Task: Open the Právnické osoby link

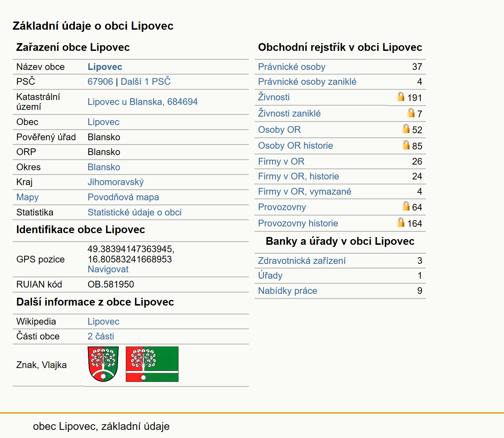Action: tap(292, 67)
